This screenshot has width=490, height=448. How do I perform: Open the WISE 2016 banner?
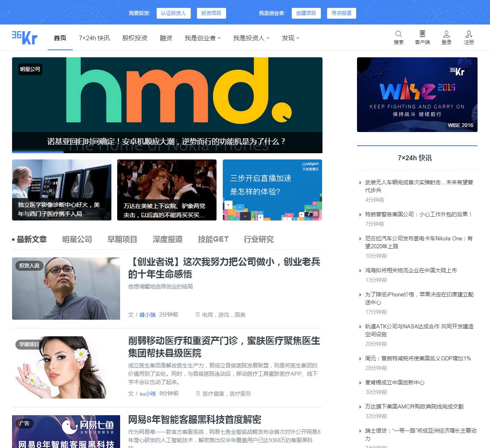point(417,94)
